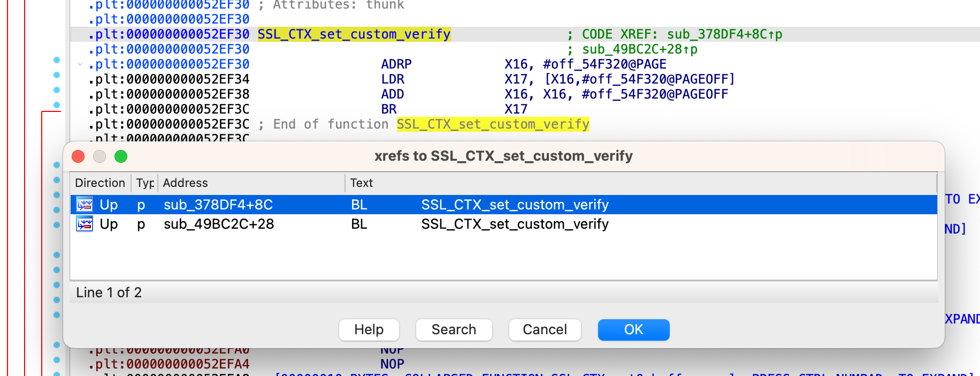Follow sub_49BC2C+28↑p xref comment link

pyautogui.click(x=640, y=49)
